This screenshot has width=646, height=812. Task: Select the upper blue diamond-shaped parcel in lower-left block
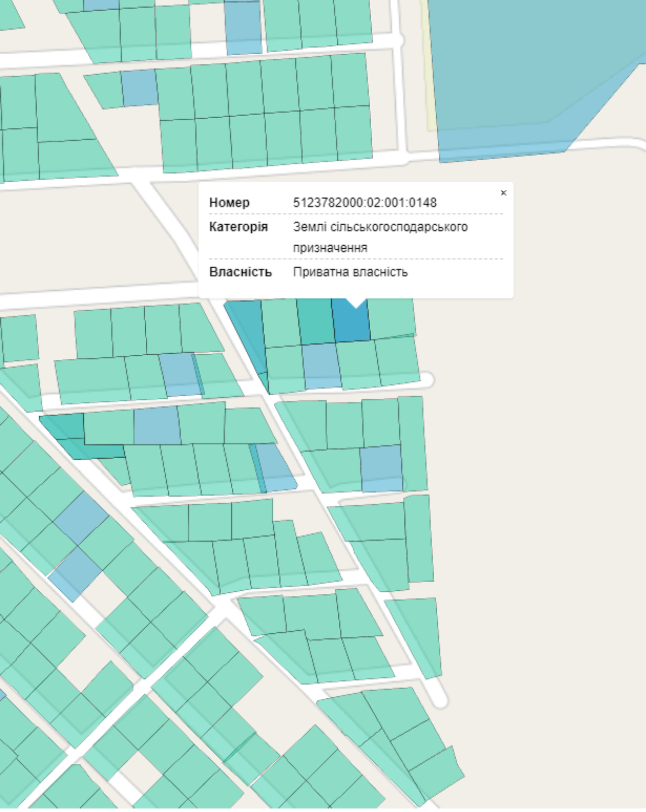pos(80,518)
